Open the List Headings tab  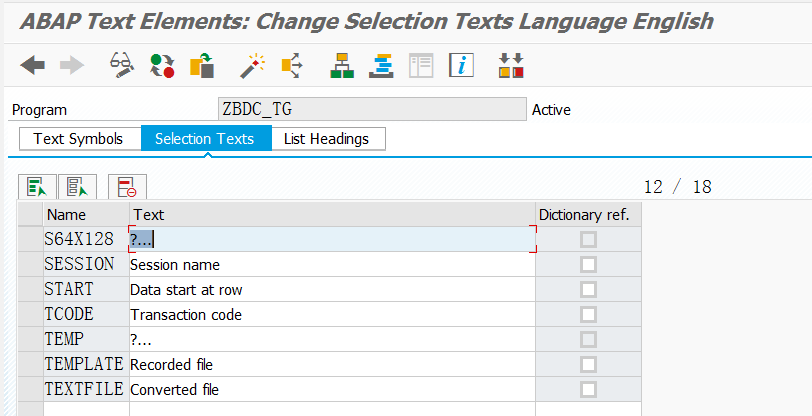coord(326,139)
